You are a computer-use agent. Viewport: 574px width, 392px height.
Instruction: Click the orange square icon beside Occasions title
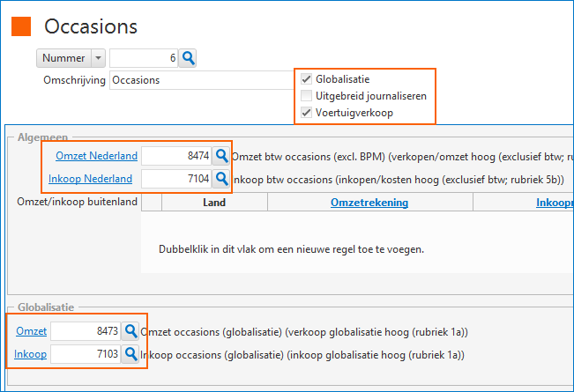click(21, 26)
